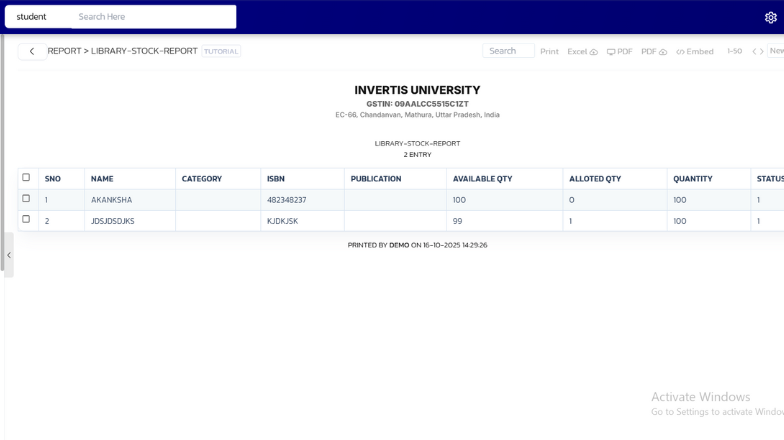Open the 1-50 page range selector
Viewport: 784px width, 440px height.
click(734, 51)
